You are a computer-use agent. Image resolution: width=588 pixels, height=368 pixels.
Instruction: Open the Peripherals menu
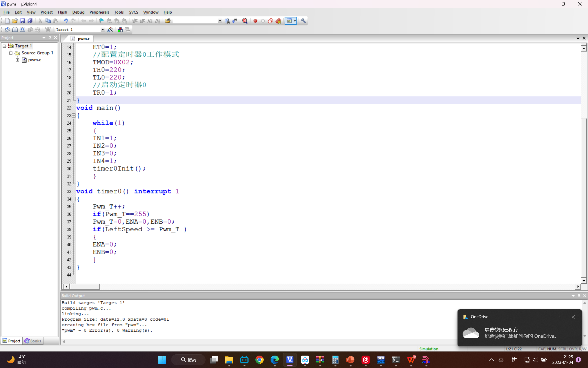coord(99,12)
